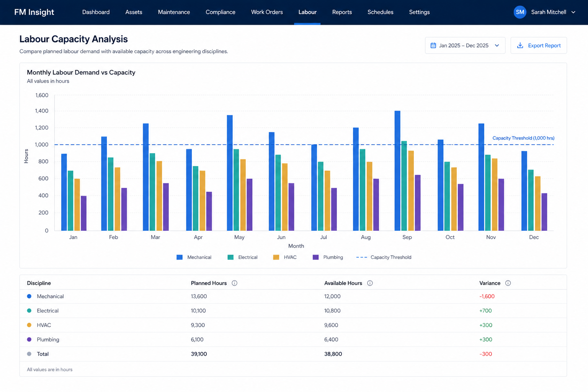Viewport: 588px width, 392px height.
Task: Switch to the Maintenance tab
Action: coord(174,12)
